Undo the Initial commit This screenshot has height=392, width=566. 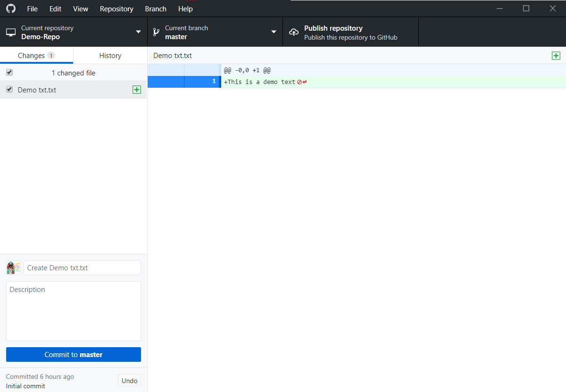(x=129, y=380)
